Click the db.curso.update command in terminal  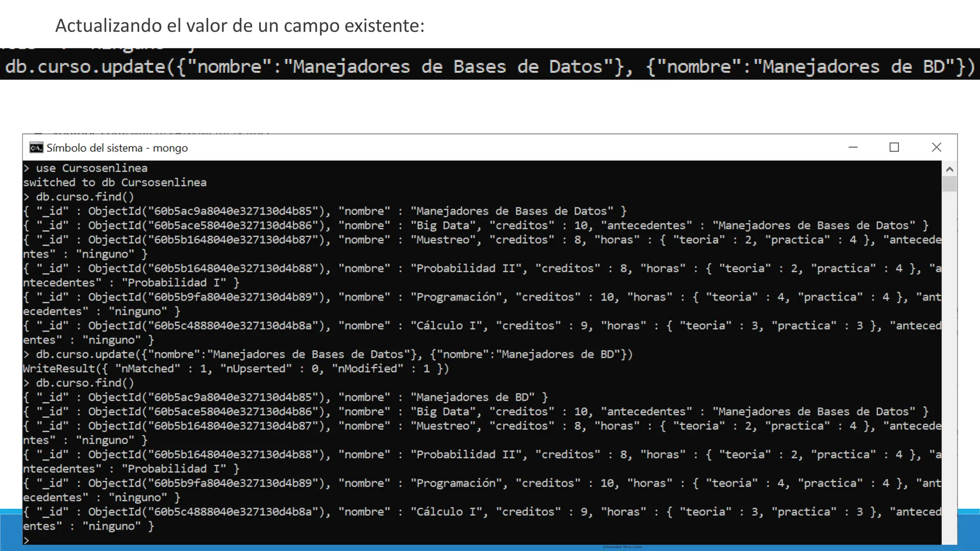[x=328, y=354]
